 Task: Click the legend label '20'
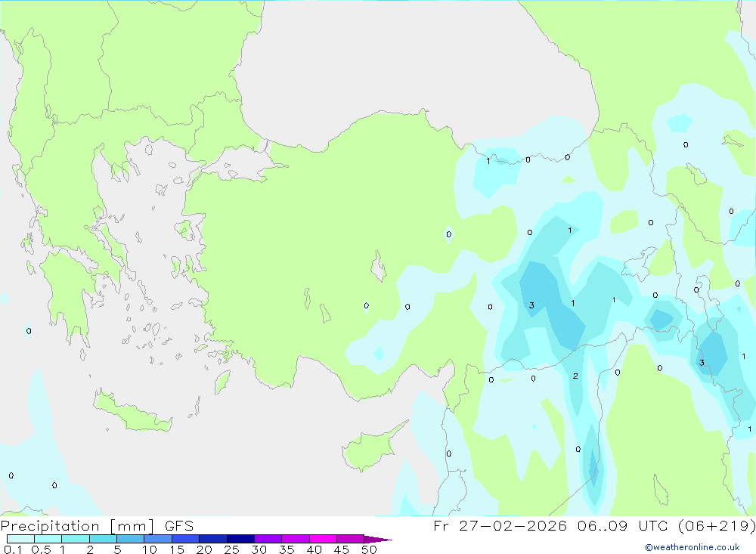(x=204, y=549)
